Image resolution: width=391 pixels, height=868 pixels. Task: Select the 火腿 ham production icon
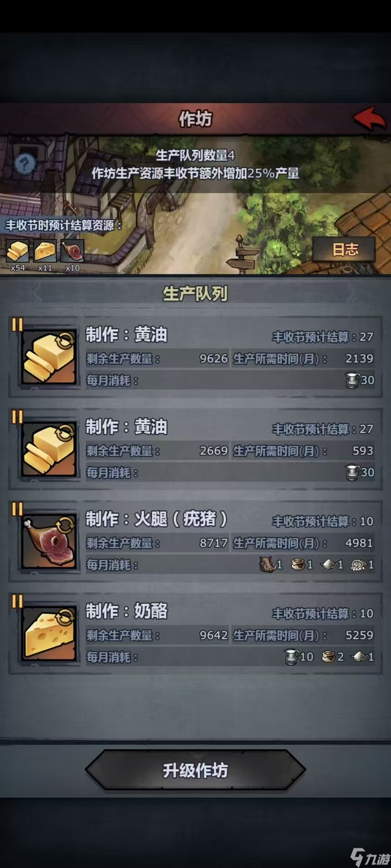point(49,542)
